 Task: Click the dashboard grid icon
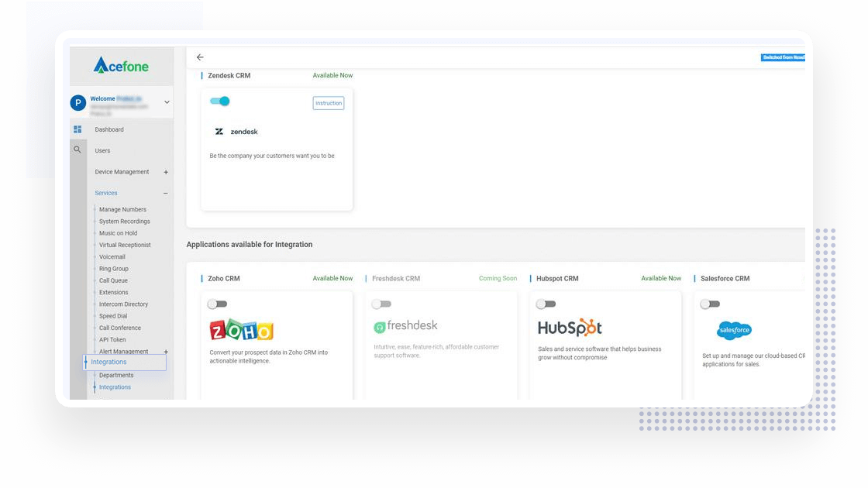(77, 129)
